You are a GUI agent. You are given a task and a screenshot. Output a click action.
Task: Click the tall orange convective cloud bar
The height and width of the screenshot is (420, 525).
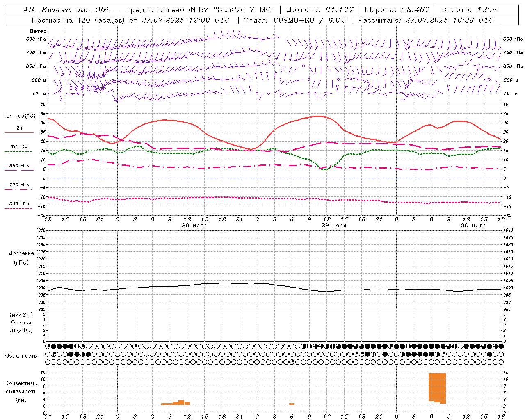point(437,388)
